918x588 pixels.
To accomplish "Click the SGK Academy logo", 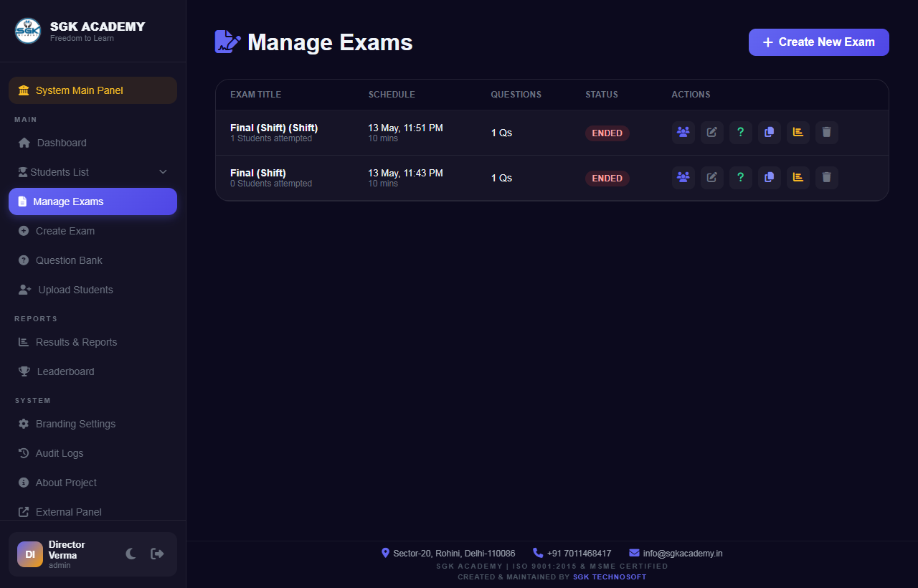I will [x=28, y=31].
